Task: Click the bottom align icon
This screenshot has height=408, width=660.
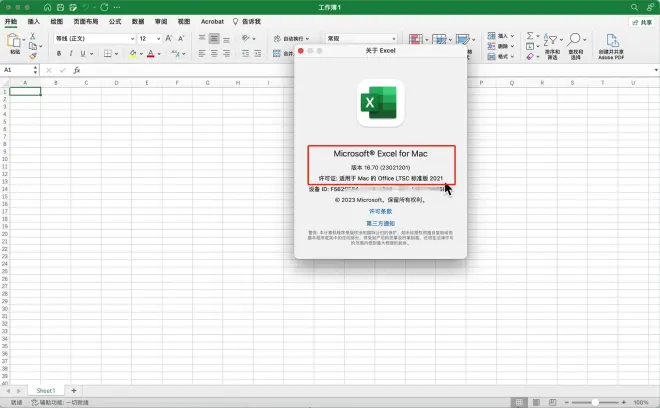Action: click(x=226, y=38)
